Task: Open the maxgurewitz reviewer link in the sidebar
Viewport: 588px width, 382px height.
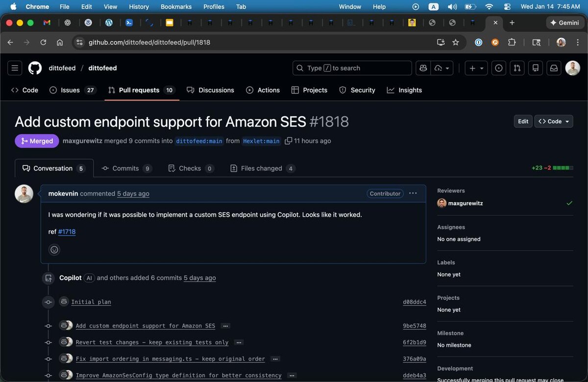Action: coord(465,203)
